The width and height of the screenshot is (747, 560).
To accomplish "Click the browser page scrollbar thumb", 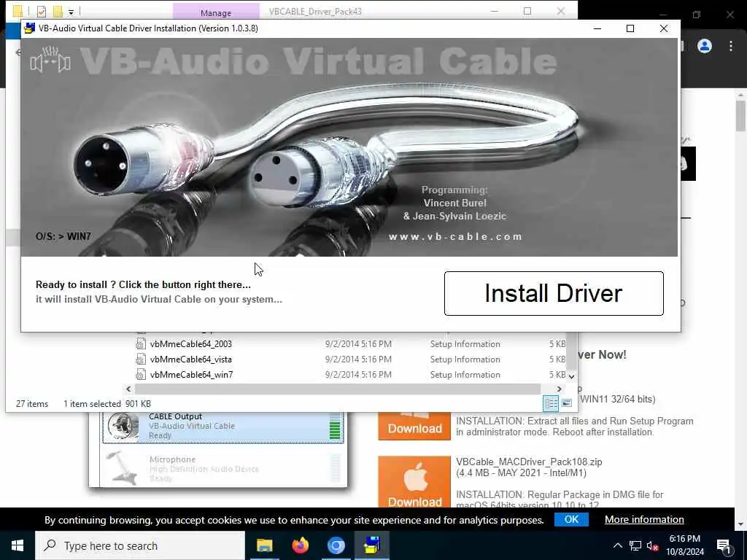I will (x=740, y=116).
